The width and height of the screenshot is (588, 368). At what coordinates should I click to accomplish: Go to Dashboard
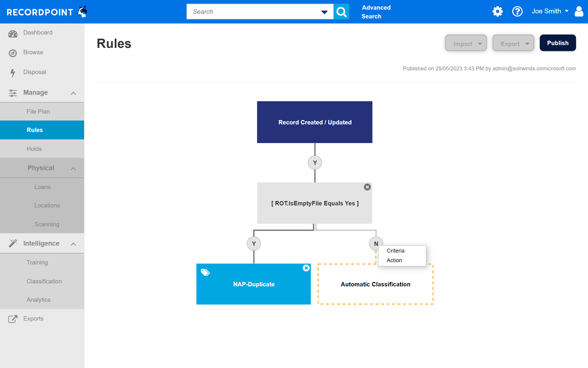coord(38,32)
